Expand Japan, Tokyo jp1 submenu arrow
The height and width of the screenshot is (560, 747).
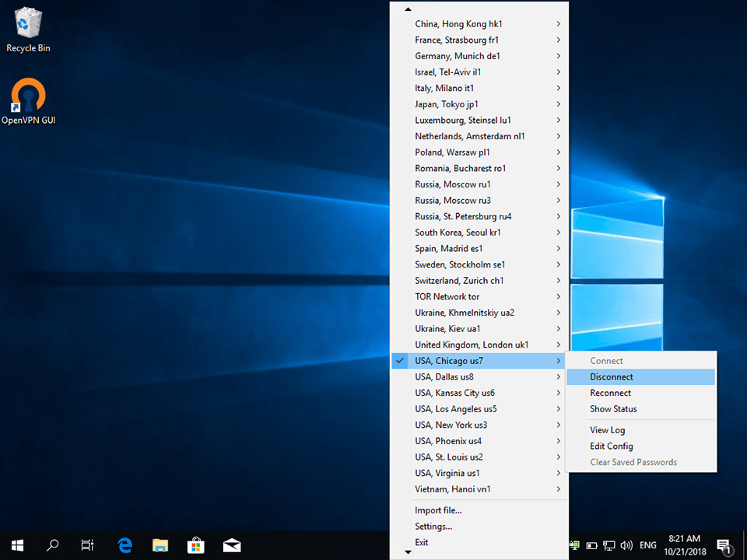coord(559,104)
